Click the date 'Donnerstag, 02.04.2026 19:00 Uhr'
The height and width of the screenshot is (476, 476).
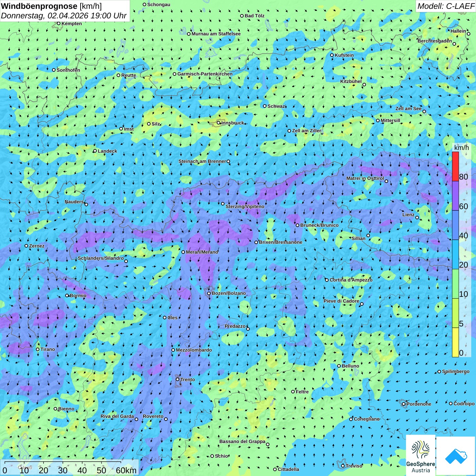tap(64, 16)
